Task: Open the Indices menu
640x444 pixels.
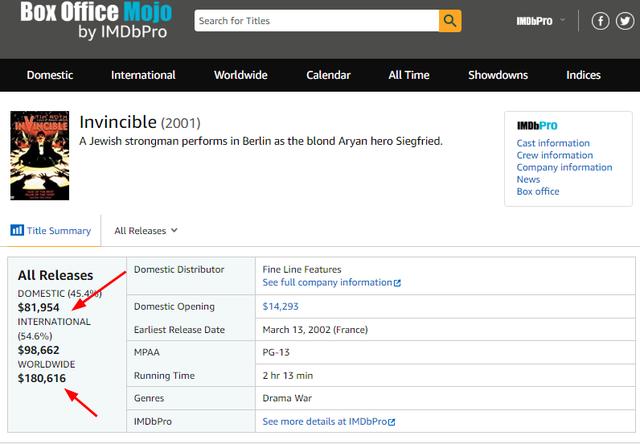Action: click(x=583, y=75)
